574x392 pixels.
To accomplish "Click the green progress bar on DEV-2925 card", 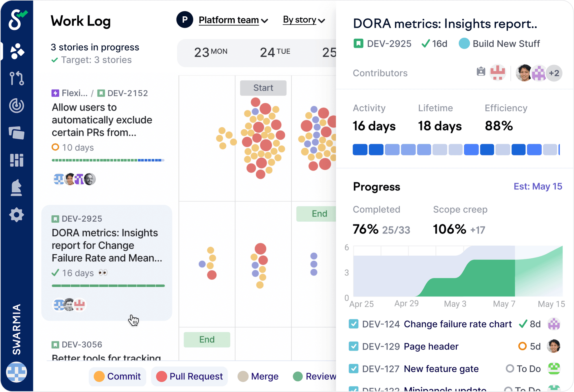I will coord(108,286).
